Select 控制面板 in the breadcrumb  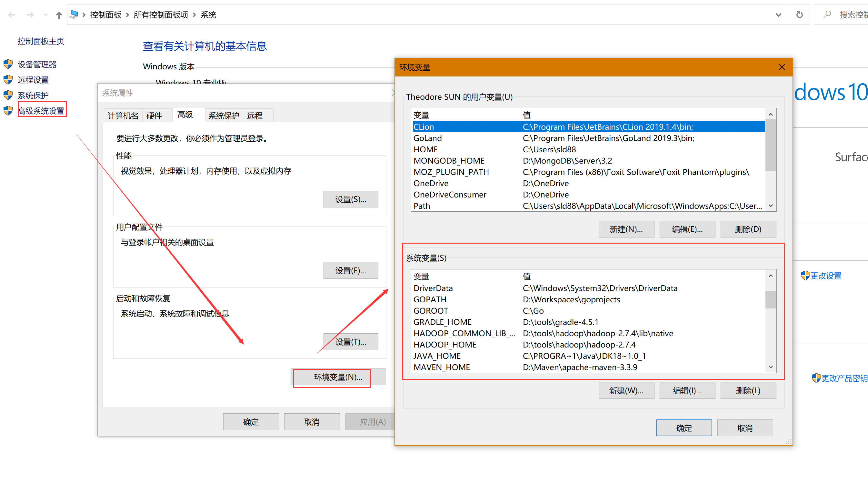105,15
